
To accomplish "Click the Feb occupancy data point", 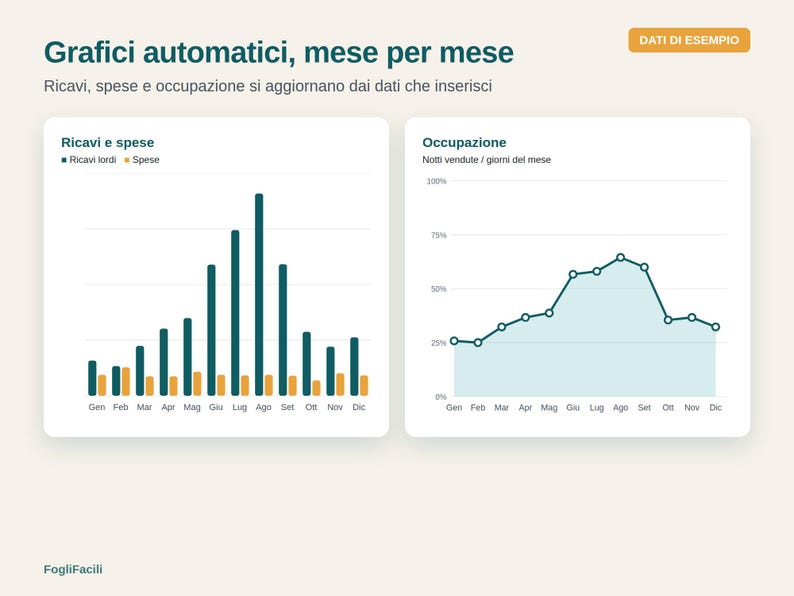I will coord(478,343).
